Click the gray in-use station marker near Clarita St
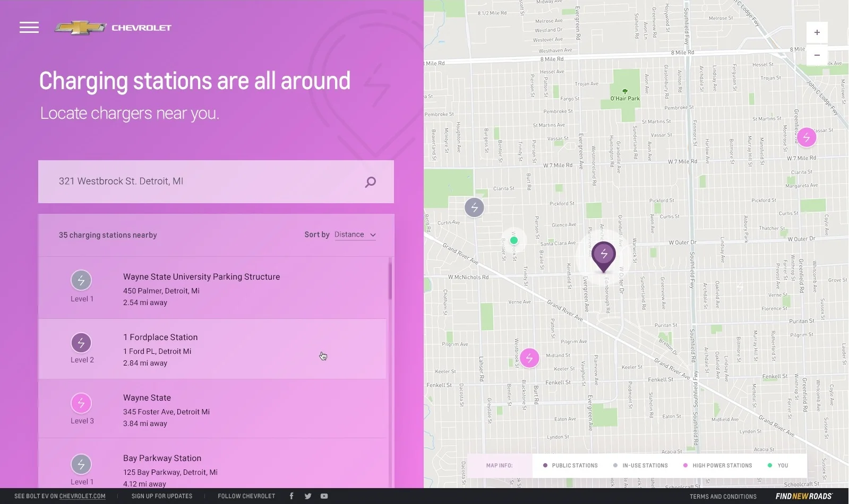849x504 pixels. point(474,207)
